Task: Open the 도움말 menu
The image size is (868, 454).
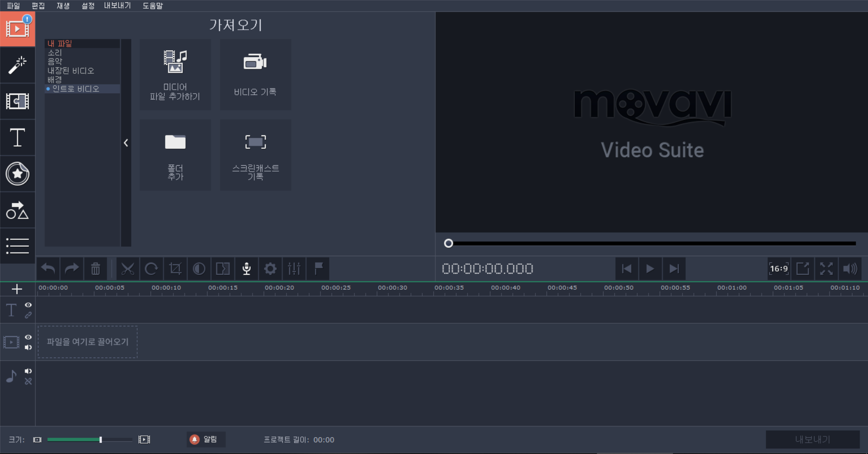Action: pyautogui.click(x=153, y=6)
